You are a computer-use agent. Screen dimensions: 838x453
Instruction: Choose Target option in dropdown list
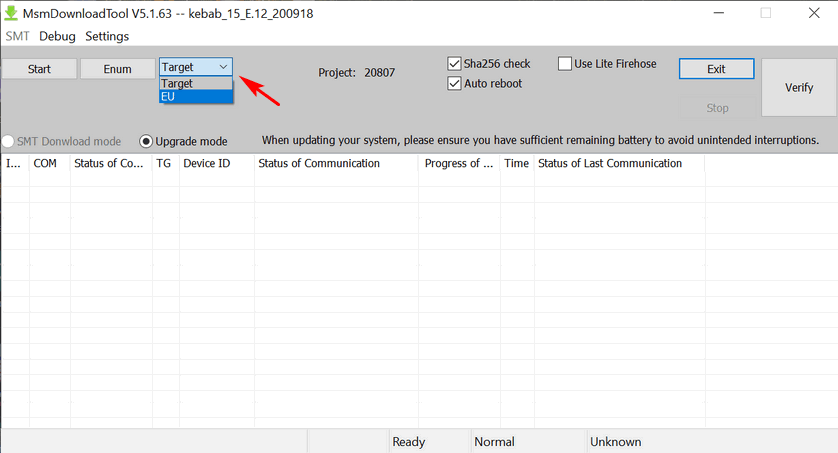pyautogui.click(x=196, y=83)
